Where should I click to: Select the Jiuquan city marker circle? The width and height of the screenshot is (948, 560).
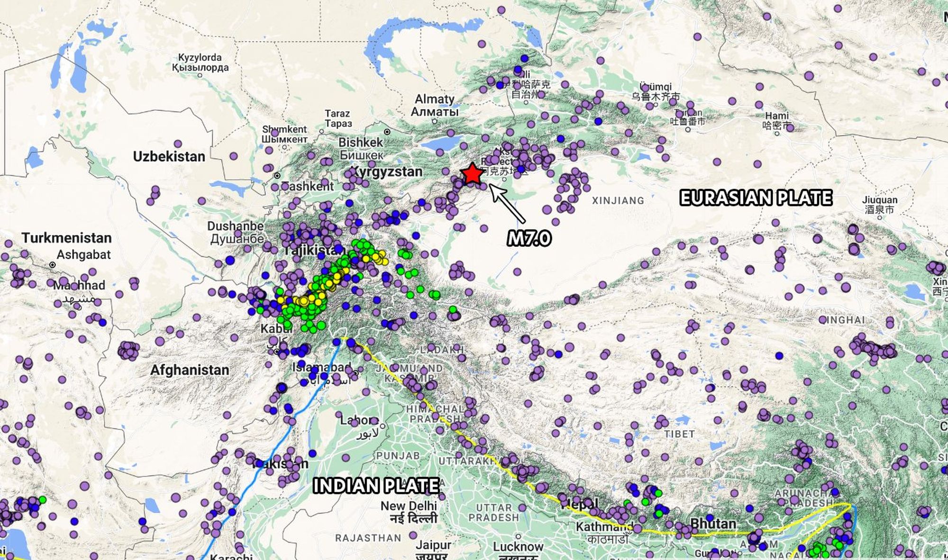click(x=880, y=217)
